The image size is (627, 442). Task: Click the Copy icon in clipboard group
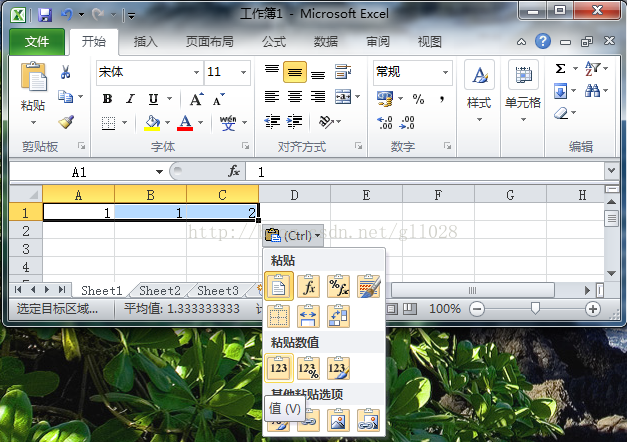pos(65,96)
